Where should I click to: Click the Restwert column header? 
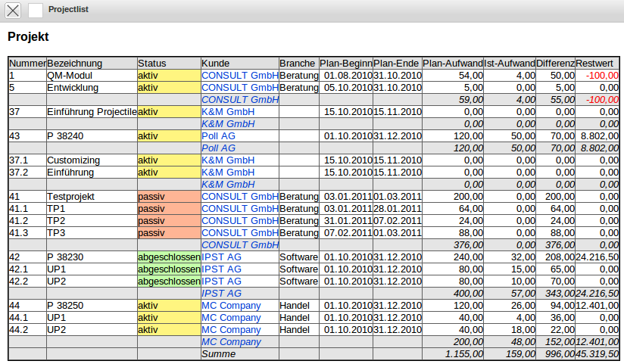(594, 64)
